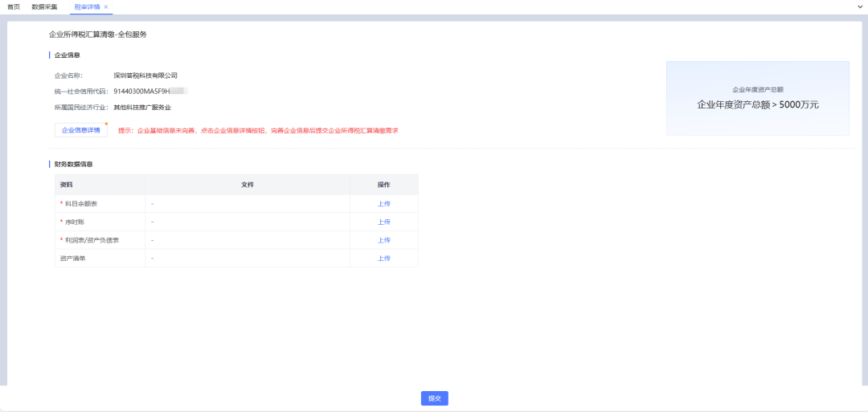Click the 利润表/资产负债表 row label
The image size is (868, 412).
[92, 240]
